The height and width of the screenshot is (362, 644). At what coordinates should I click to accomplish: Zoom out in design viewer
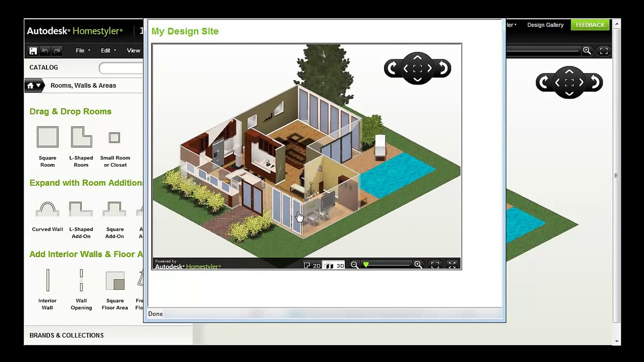pyautogui.click(x=354, y=265)
